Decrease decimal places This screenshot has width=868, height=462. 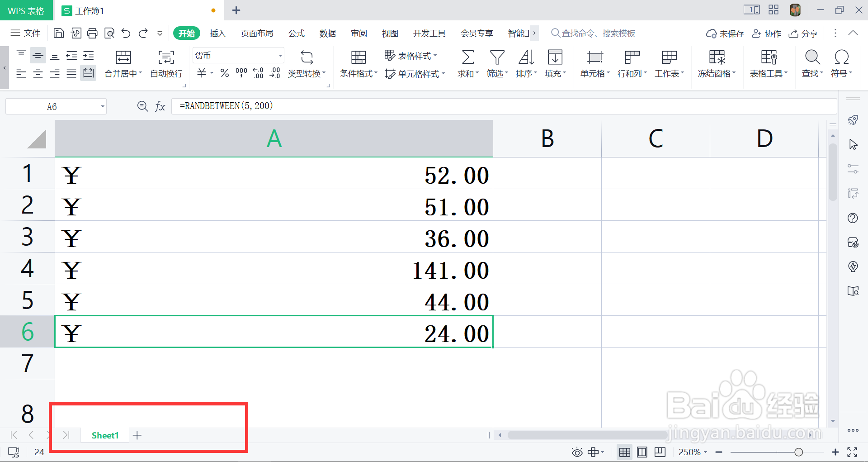pos(275,73)
